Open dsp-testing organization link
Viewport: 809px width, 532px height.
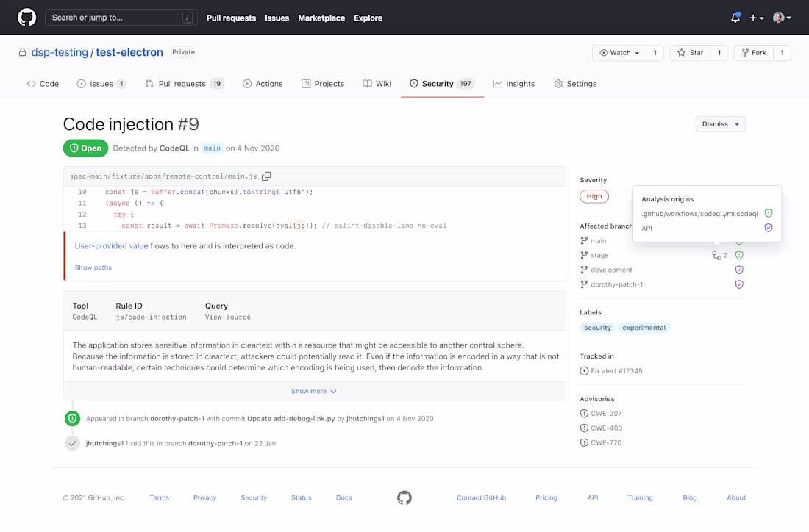60,52
